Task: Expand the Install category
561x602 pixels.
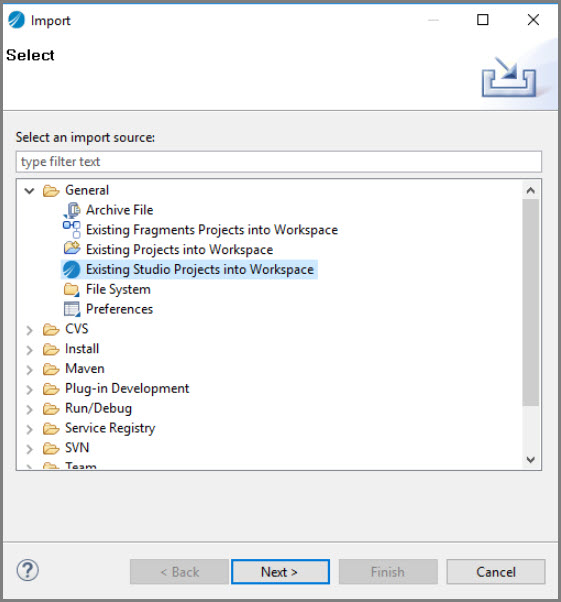Action: pos(29,350)
